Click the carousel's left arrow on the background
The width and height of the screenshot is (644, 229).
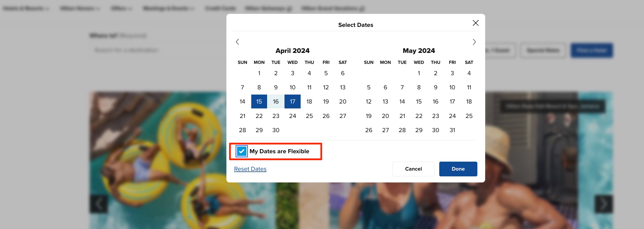pyautogui.click(x=99, y=204)
